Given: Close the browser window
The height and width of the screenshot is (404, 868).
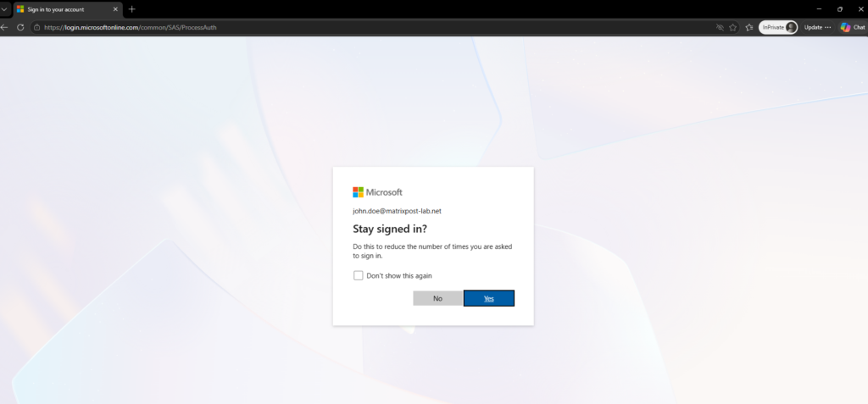Looking at the screenshot, I should pyautogui.click(x=860, y=8).
